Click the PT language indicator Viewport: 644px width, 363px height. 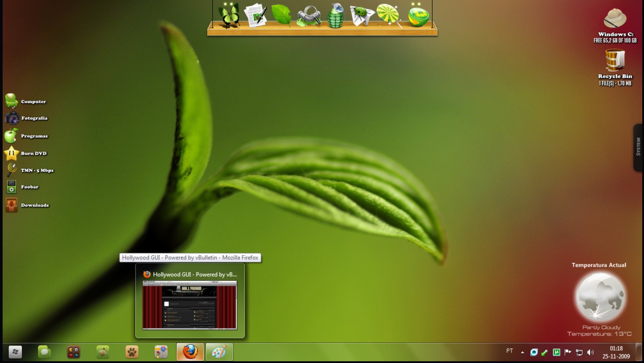(510, 351)
